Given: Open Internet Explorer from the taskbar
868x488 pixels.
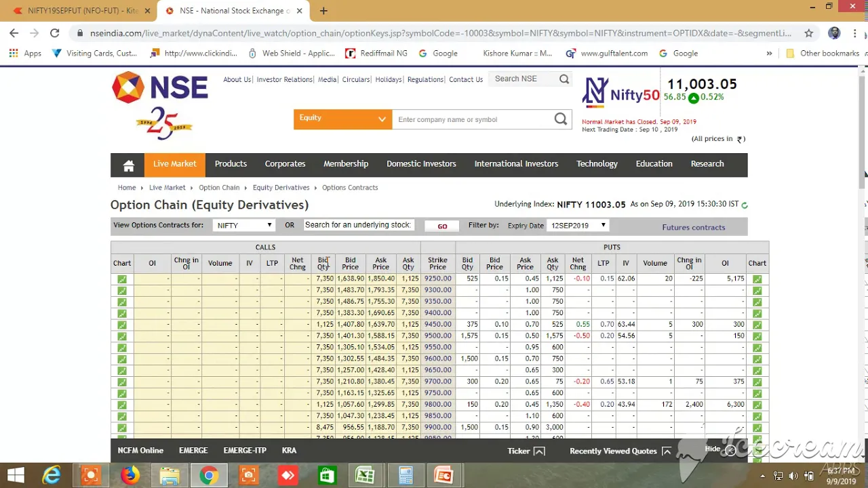Looking at the screenshot, I should click(52, 475).
